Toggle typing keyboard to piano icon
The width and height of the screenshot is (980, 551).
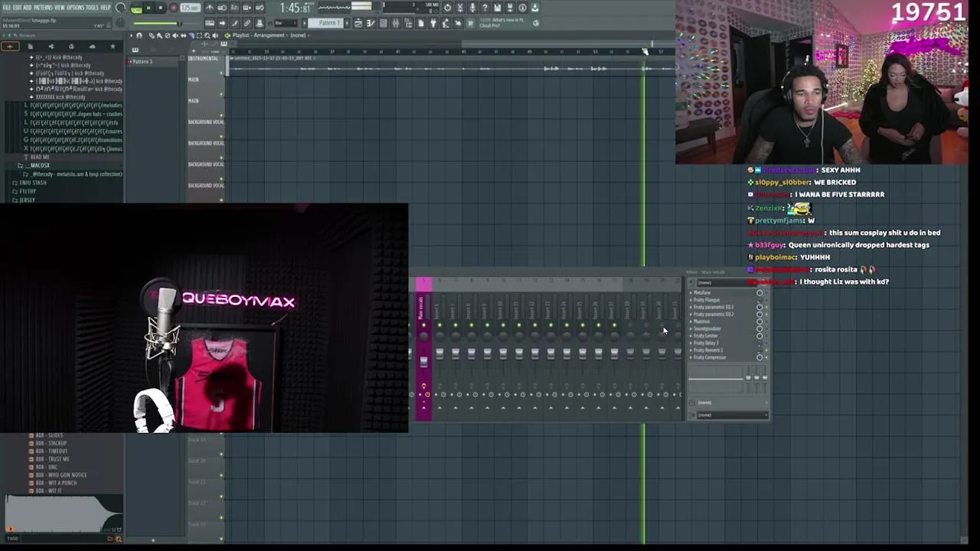(210, 22)
